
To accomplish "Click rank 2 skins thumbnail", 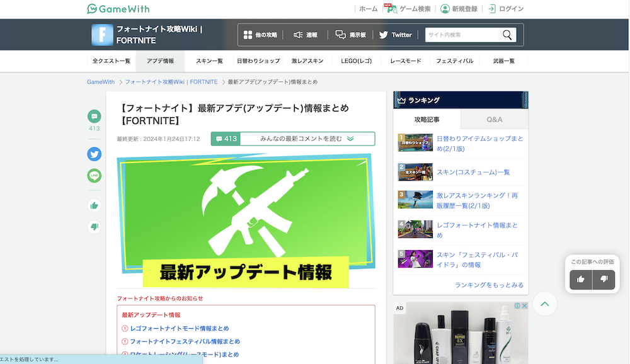I will tap(415, 172).
